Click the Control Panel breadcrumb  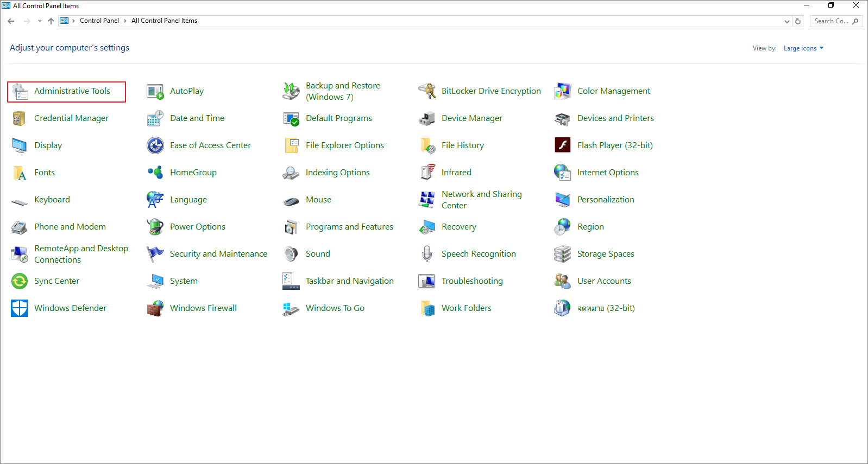pos(99,21)
